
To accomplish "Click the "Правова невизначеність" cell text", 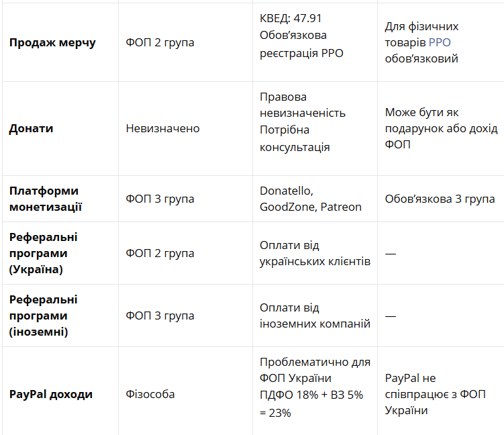I will click(x=302, y=105).
